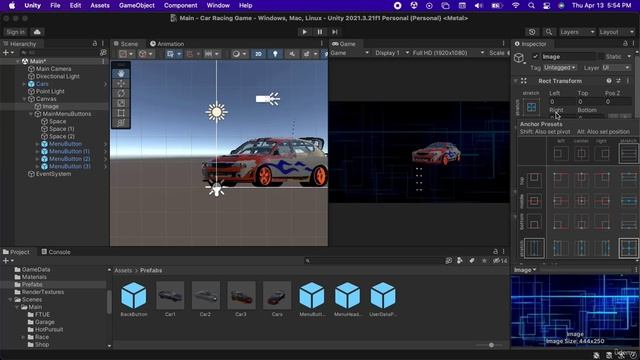Select the Rotate tool in Scene overlay

coord(121,93)
